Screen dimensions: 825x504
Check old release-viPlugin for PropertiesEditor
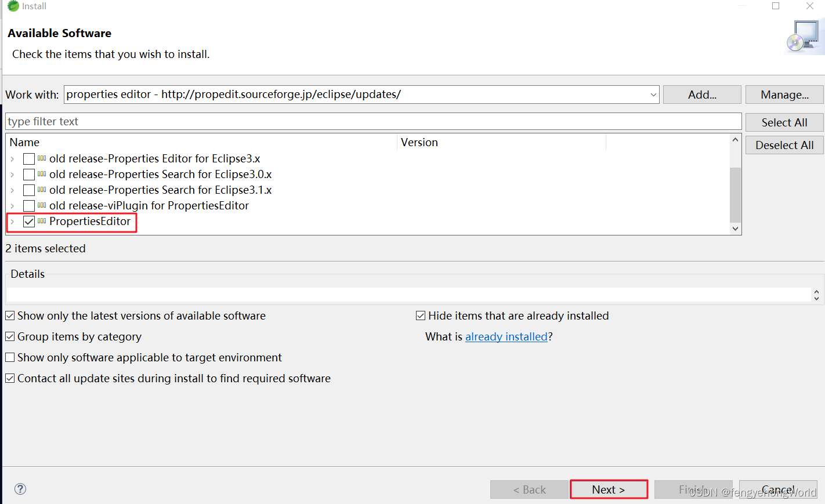29,206
